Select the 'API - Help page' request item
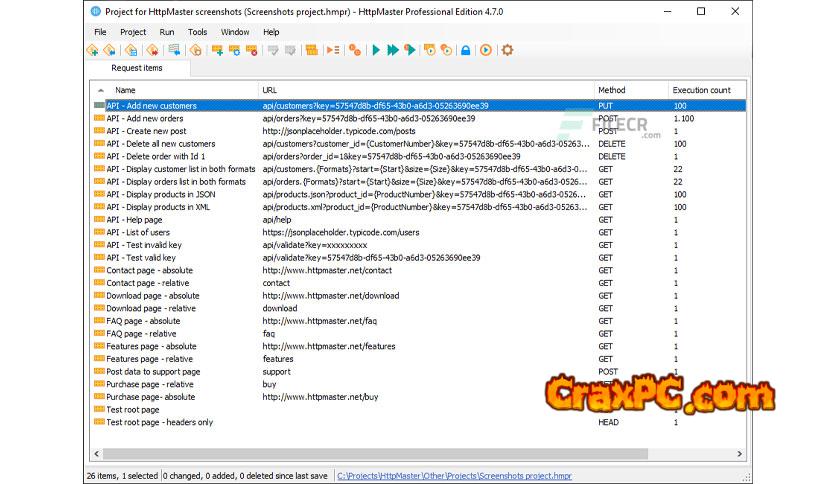This screenshot has width=836, height=484. [134, 220]
